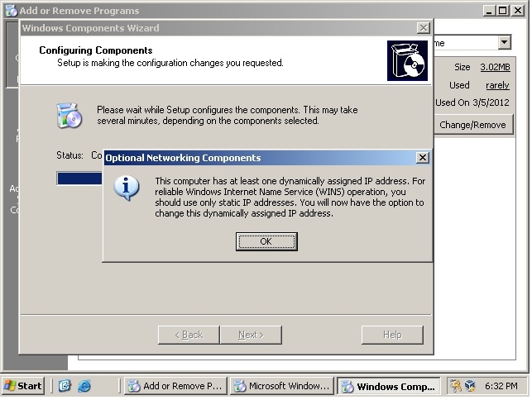
Task: Click the wizard's software box and CD icon
Action: tap(407, 60)
